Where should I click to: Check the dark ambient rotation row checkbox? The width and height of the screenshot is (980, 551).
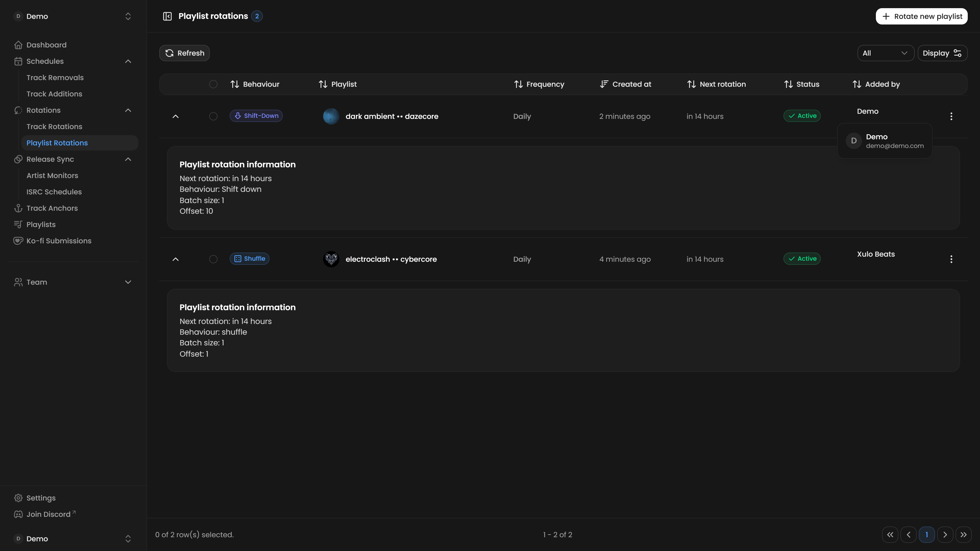213,116
